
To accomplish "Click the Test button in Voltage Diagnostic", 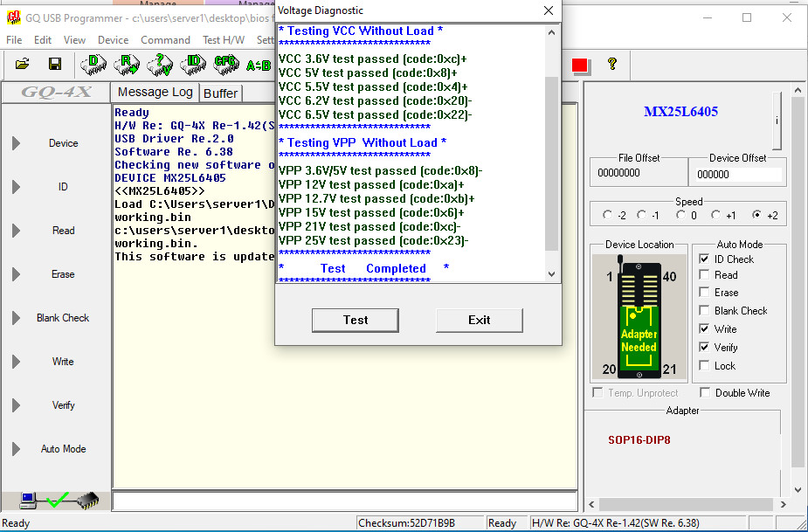I will pos(356,320).
